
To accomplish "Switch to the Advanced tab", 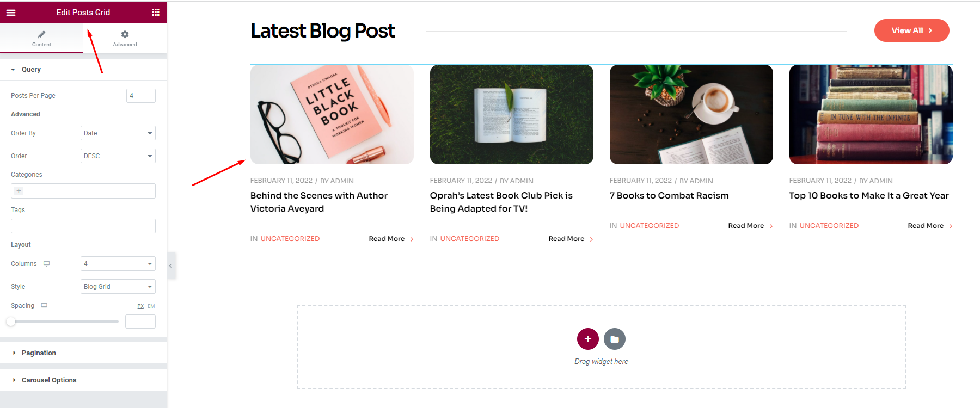I will point(125,38).
